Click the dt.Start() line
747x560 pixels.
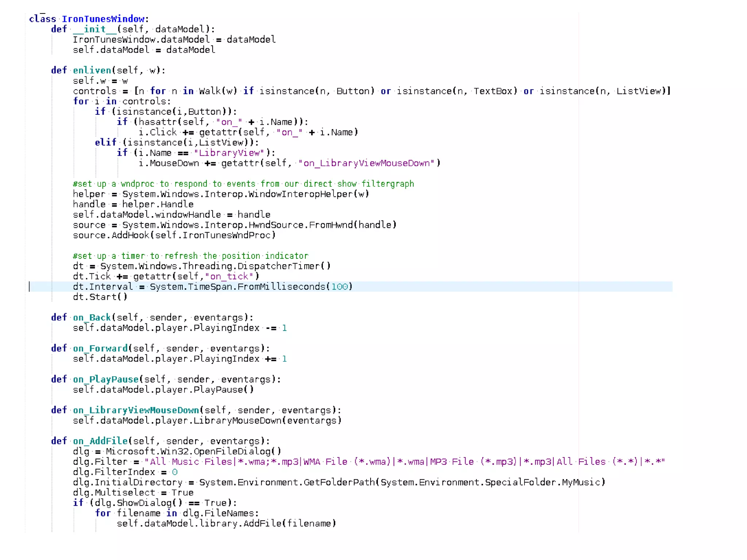100,297
